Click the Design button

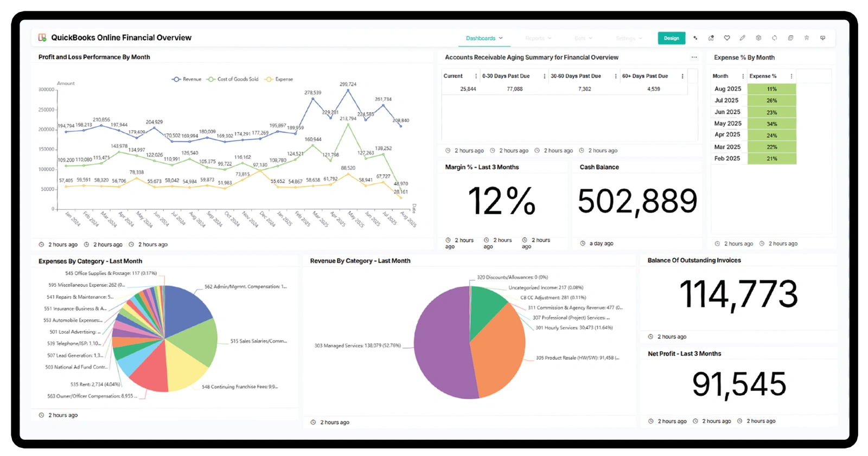pyautogui.click(x=672, y=38)
